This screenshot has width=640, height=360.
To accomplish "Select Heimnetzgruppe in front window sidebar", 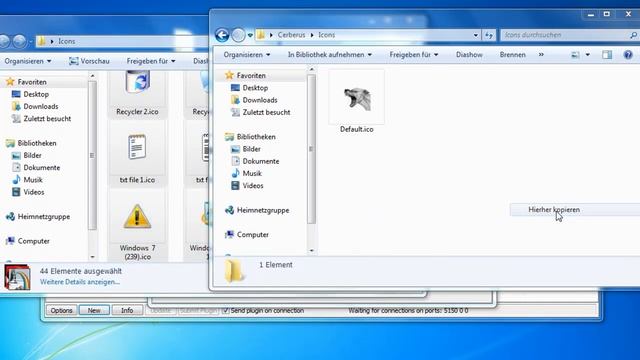I will click(x=257, y=210).
